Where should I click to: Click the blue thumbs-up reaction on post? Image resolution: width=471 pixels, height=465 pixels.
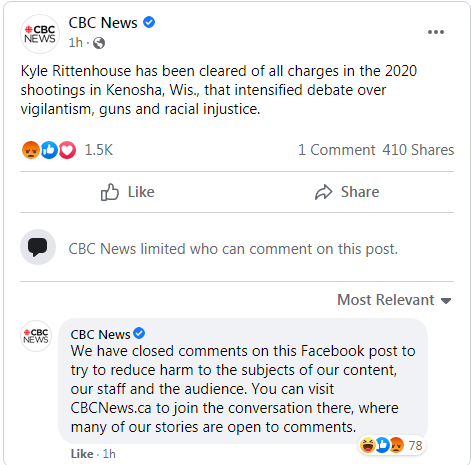tap(49, 150)
